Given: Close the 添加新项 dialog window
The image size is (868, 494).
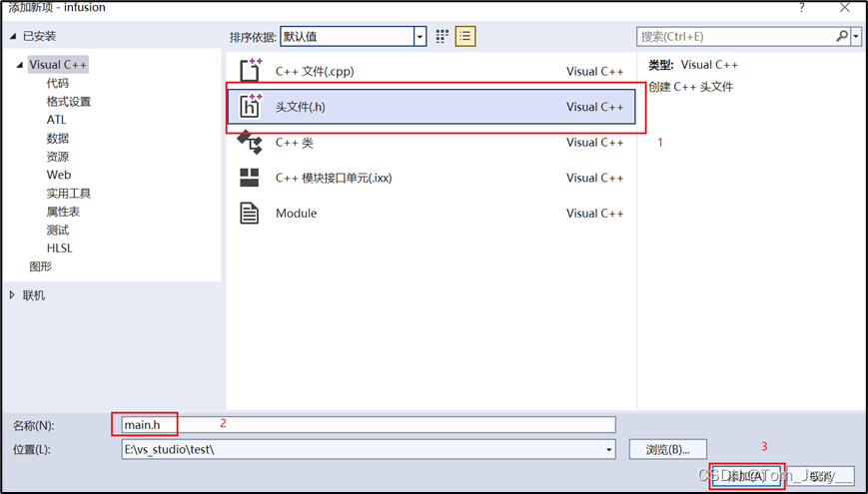Looking at the screenshot, I should (845, 8).
